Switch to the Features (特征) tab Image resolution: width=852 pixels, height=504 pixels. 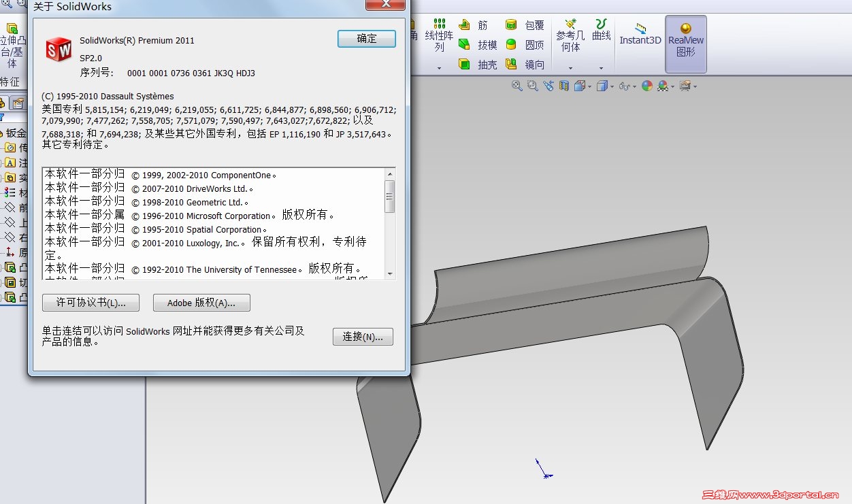[10, 82]
